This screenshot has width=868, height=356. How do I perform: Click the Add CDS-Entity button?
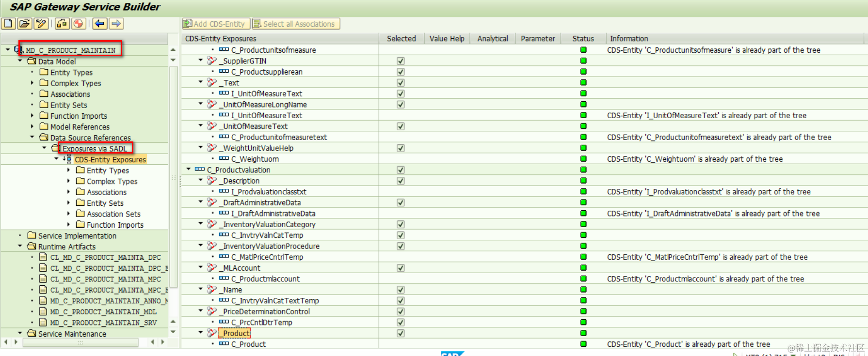[216, 24]
